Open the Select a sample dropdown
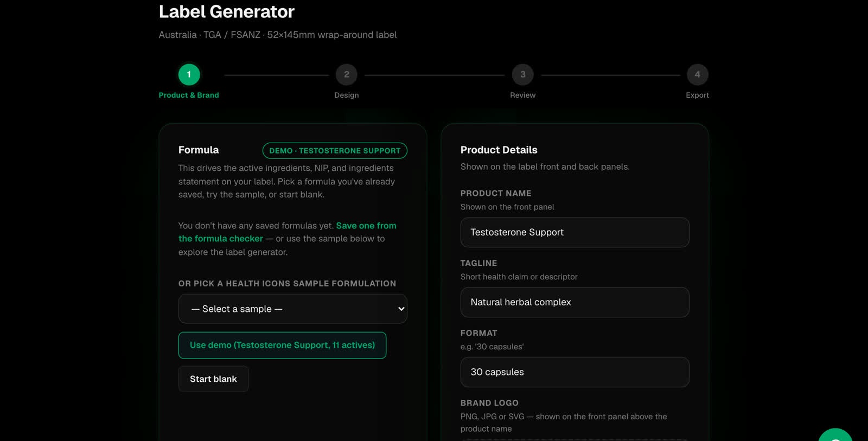The height and width of the screenshot is (441, 868). [293, 309]
